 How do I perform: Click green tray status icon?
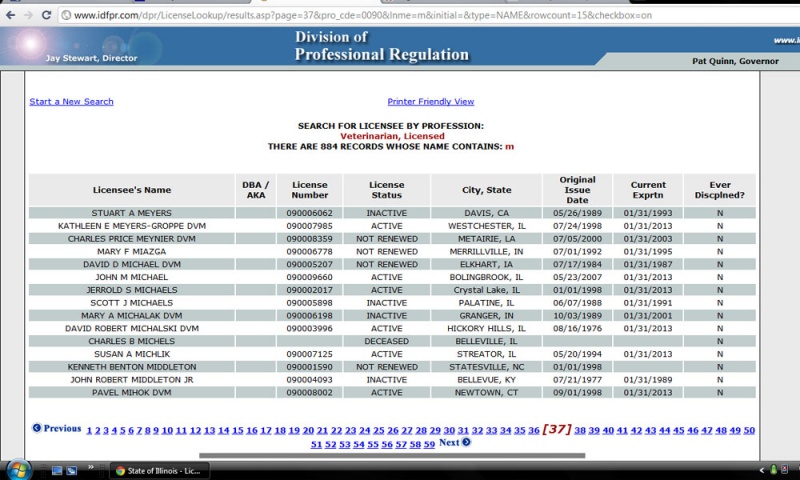tap(773, 470)
